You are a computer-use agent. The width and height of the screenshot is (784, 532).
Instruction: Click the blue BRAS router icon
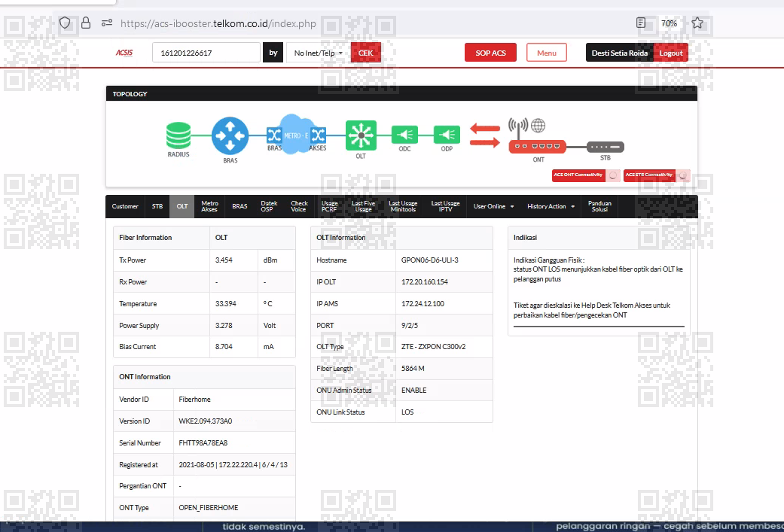click(230, 135)
